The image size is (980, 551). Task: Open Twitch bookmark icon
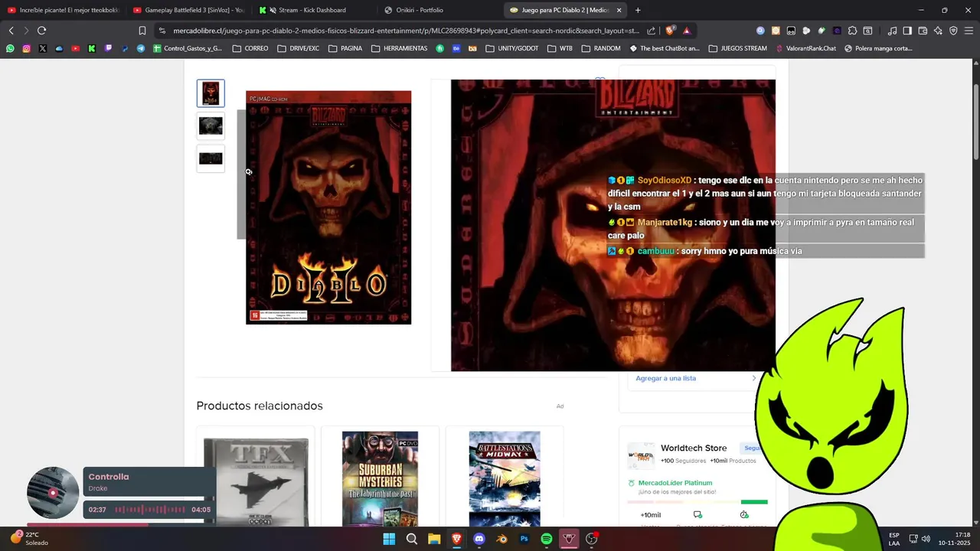tap(108, 48)
